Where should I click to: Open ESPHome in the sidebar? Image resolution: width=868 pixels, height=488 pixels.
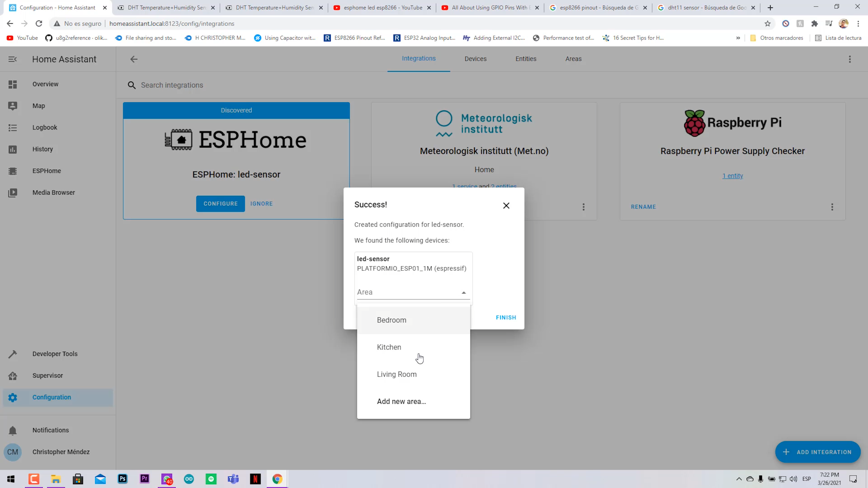coord(47,171)
